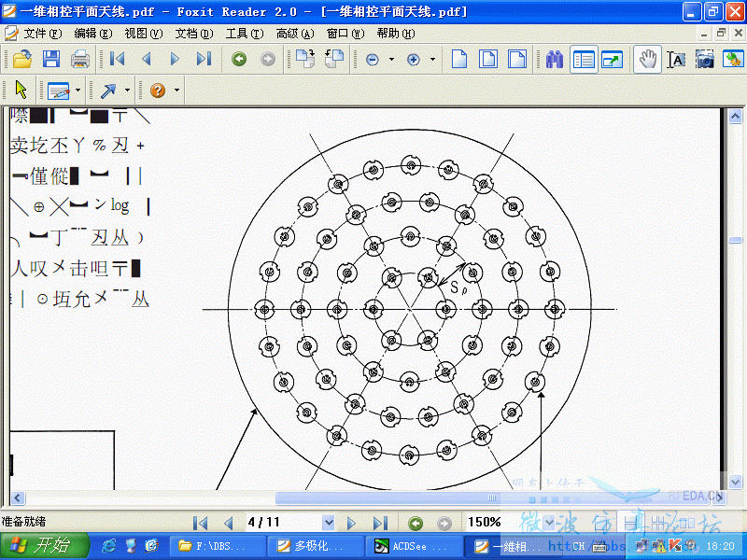
Task: Select Actual Size page icon
Action: coord(458,60)
